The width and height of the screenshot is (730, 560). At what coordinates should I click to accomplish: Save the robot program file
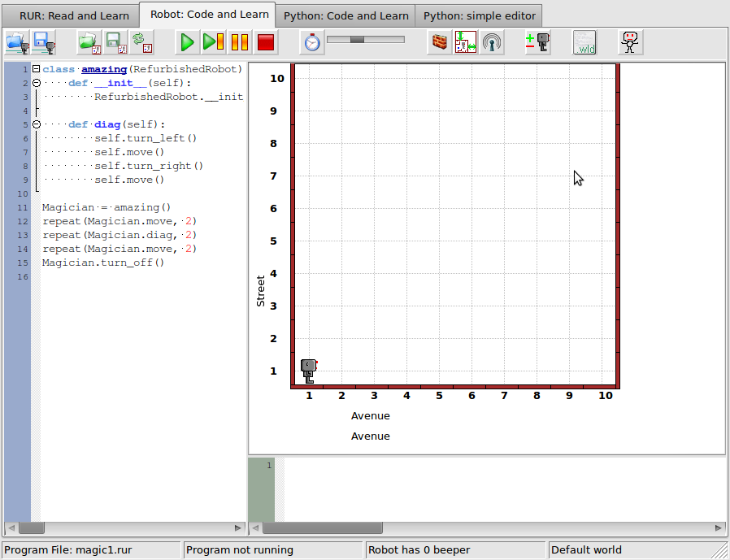coord(44,42)
